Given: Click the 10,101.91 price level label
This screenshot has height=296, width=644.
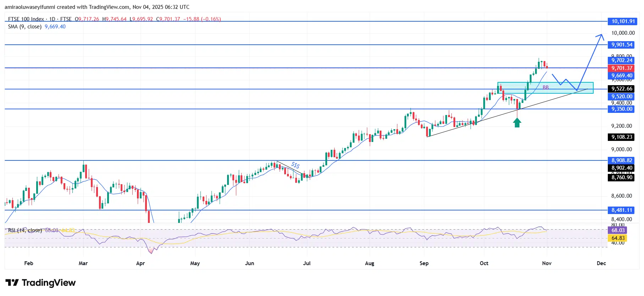Looking at the screenshot, I should (x=623, y=21).
